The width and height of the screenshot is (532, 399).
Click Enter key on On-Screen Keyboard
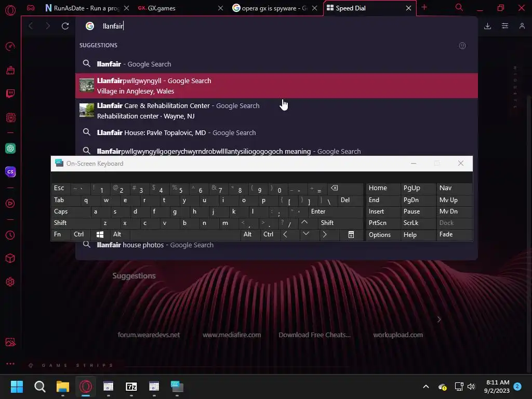[x=336, y=211]
